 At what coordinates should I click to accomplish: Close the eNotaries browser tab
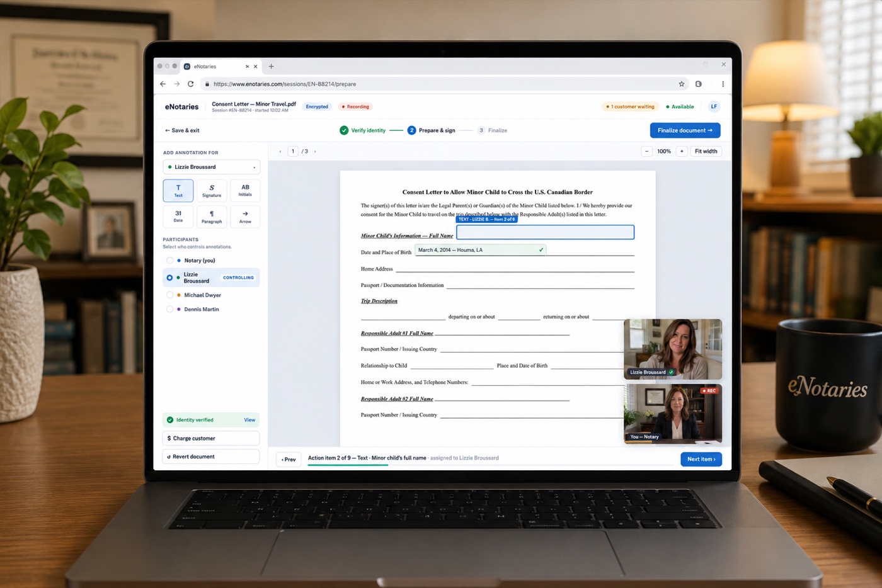tap(255, 66)
